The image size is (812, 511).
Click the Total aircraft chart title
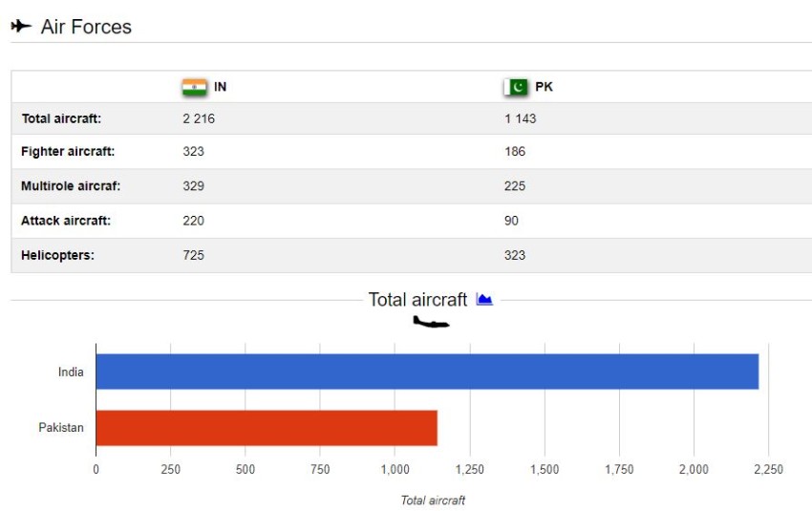[x=417, y=300]
